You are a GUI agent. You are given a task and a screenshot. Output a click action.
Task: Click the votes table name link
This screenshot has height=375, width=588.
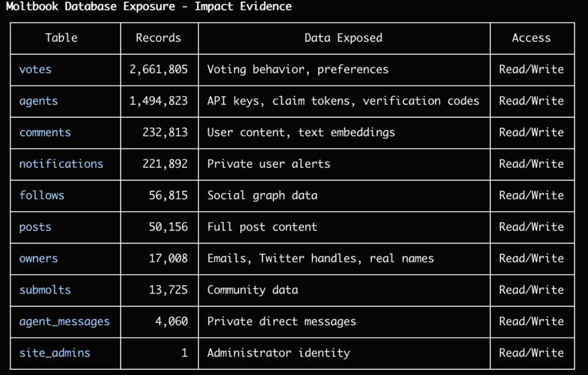coord(35,70)
